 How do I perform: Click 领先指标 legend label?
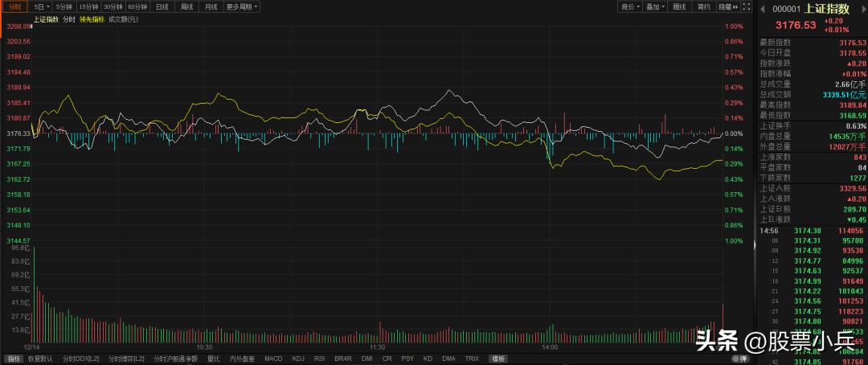(92, 19)
